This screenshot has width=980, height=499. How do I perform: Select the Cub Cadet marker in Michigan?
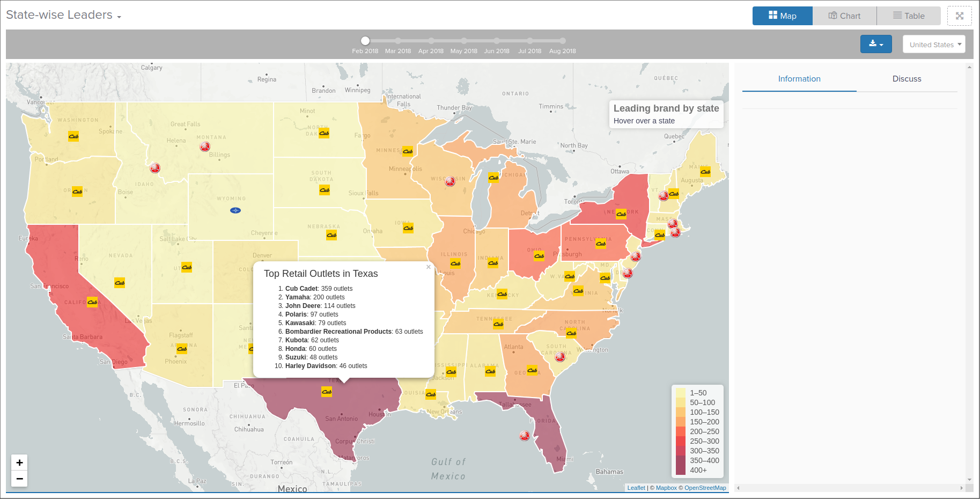click(493, 178)
